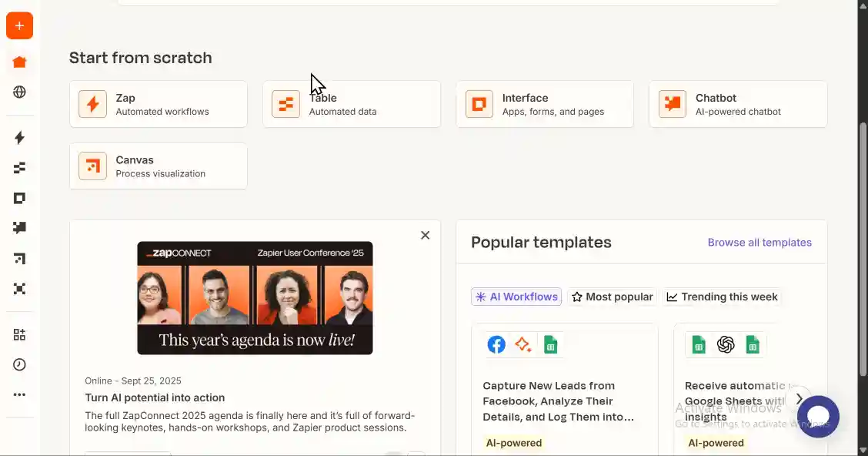Select the AI Workflows filter
The height and width of the screenshot is (456, 868).
tap(516, 297)
